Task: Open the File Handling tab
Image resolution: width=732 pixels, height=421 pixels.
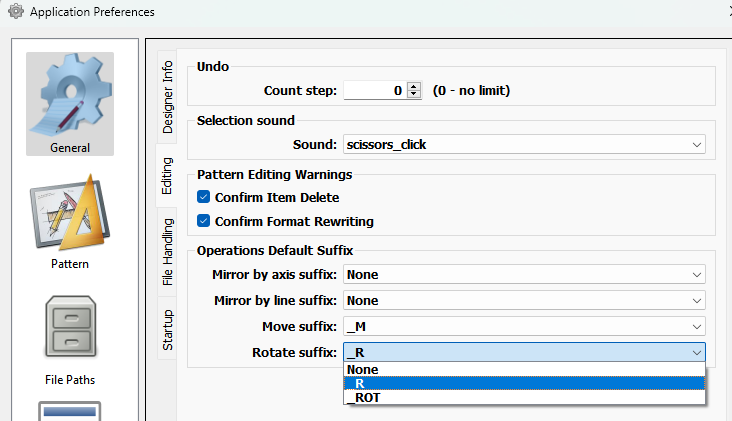Action: (167, 252)
